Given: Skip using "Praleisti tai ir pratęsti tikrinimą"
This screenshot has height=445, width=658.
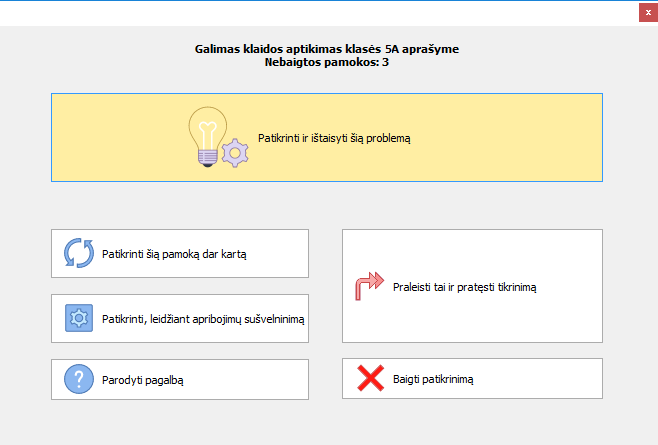Looking at the screenshot, I should [x=466, y=287].
